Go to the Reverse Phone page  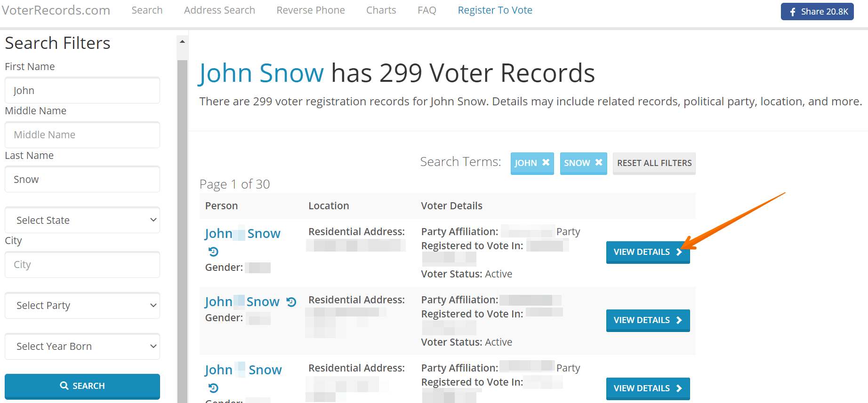[x=311, y=10]
